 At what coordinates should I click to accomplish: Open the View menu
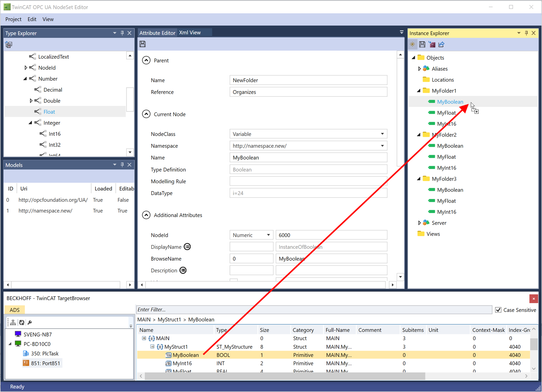point(48,19)
